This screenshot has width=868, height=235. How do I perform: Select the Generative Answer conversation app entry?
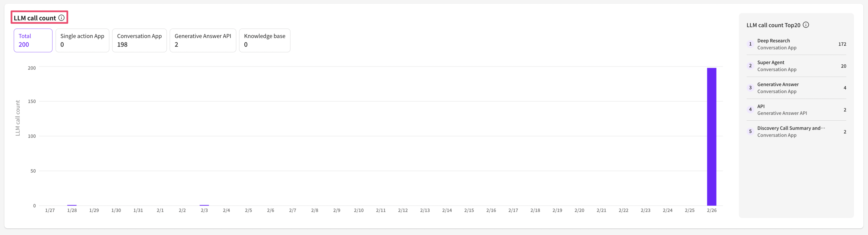coord(778,85)
